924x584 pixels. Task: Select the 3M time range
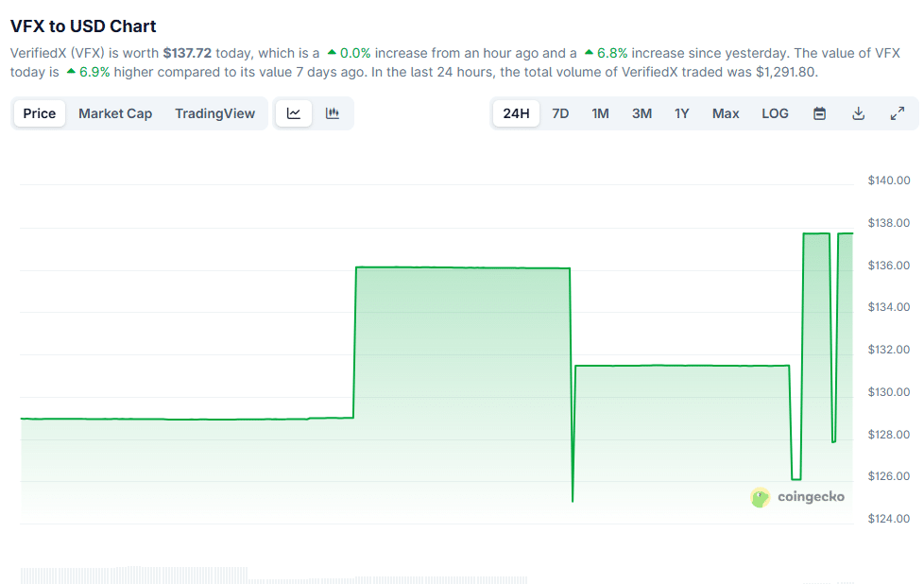pyautogui.click(x=642, y=112)
